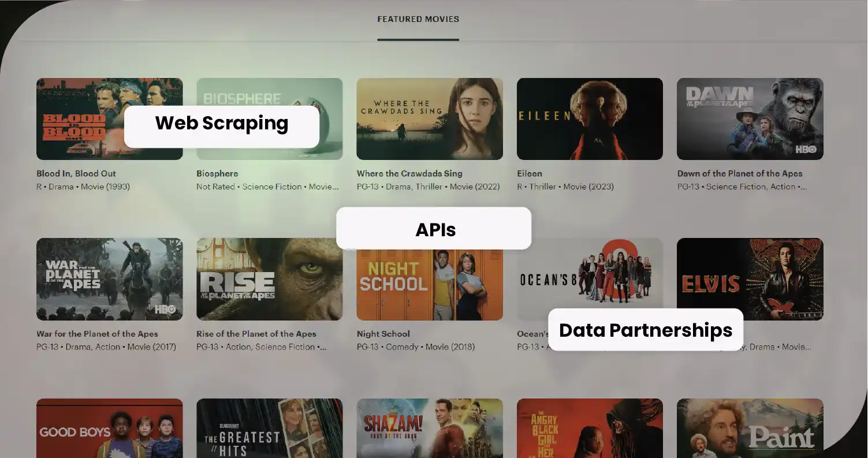
Task: Choose the Night School movie thumbnail
Action: 429,283
